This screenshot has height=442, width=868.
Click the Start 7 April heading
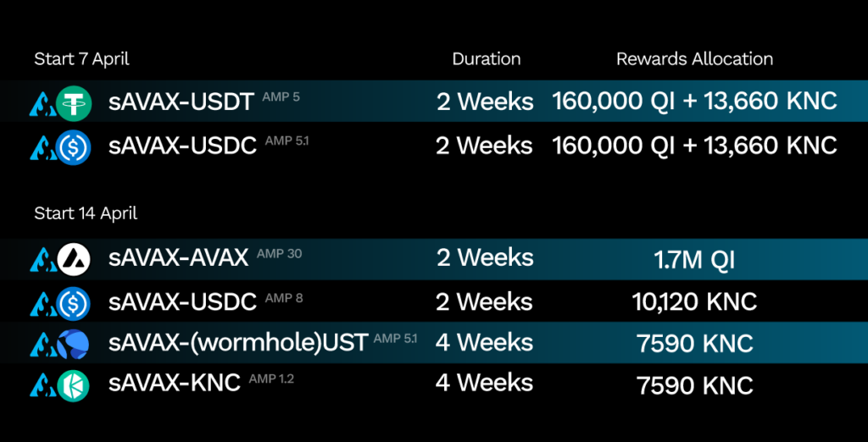point(82,59)
